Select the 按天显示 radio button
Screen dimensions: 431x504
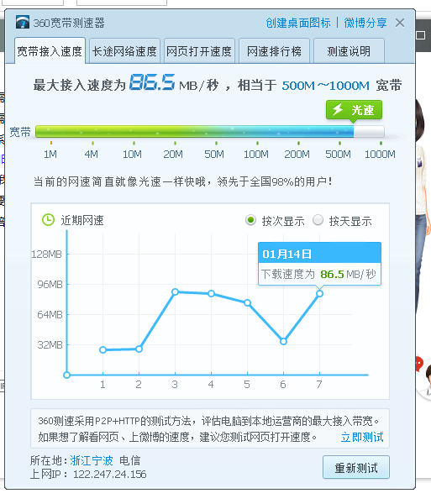point(318,220)
